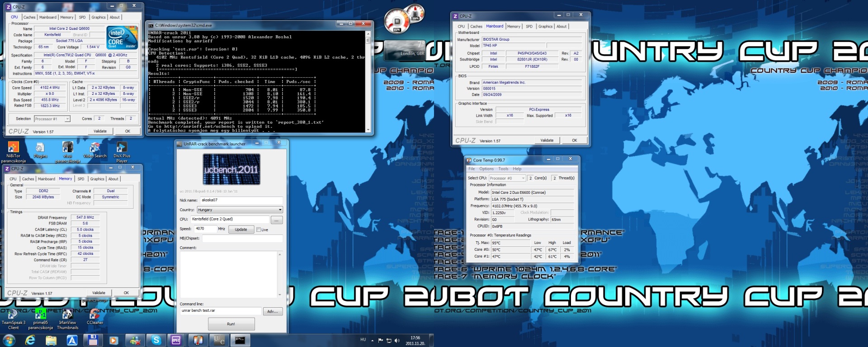The image size is (868, 347).
Task: Open Internet Explorer from the taskbar
Action: [x=30, y=340]
